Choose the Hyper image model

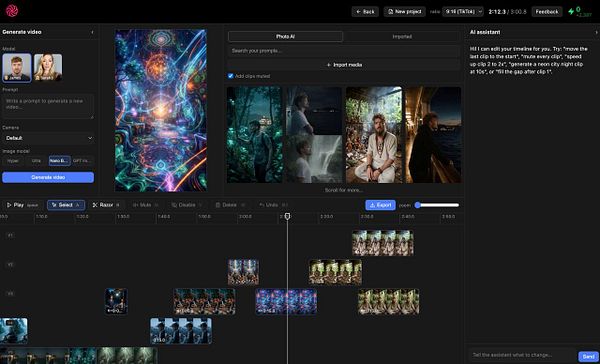point(13,161)
